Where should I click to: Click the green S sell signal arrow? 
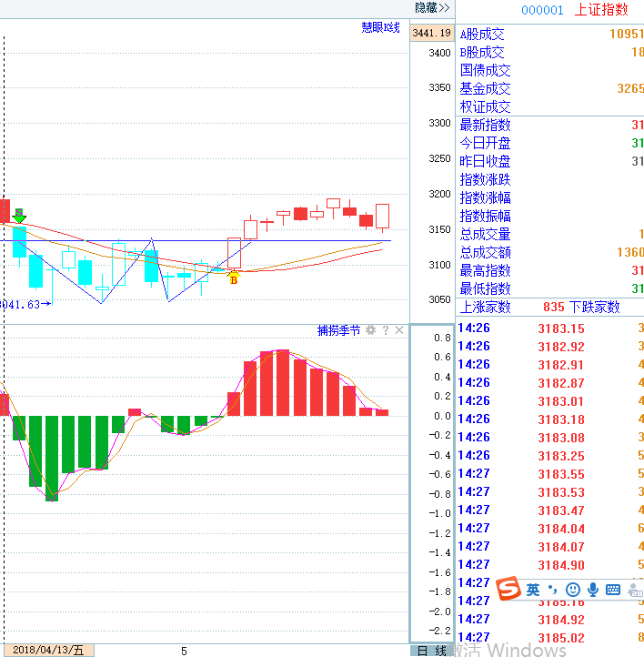19,216
